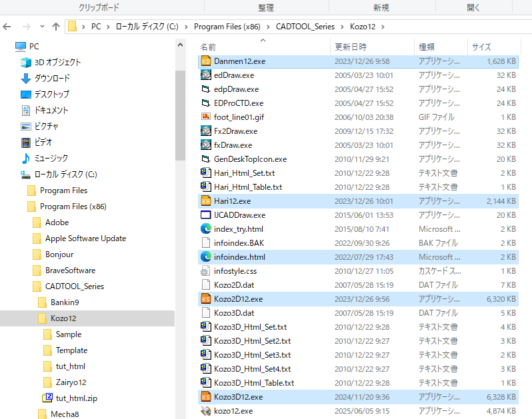Sort by 更新日時 column header
This screenshot has height=419, width=532.
point(372,47)
